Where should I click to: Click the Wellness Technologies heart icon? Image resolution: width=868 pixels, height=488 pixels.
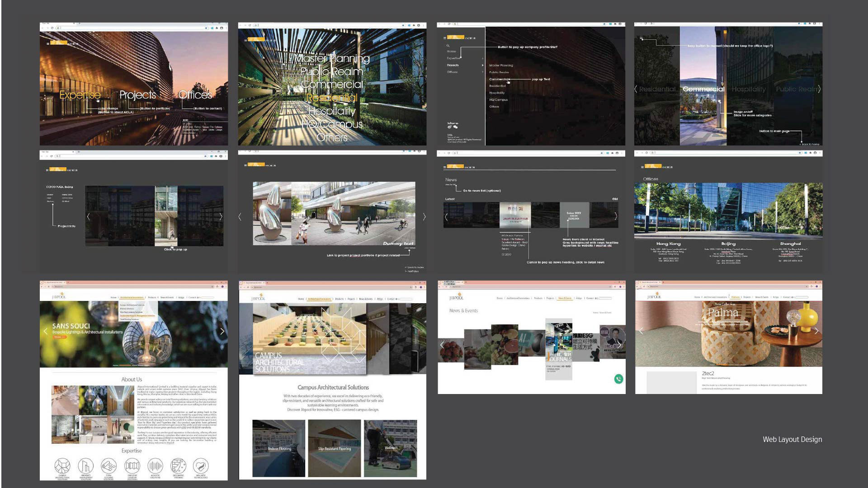tap(201, 465)
